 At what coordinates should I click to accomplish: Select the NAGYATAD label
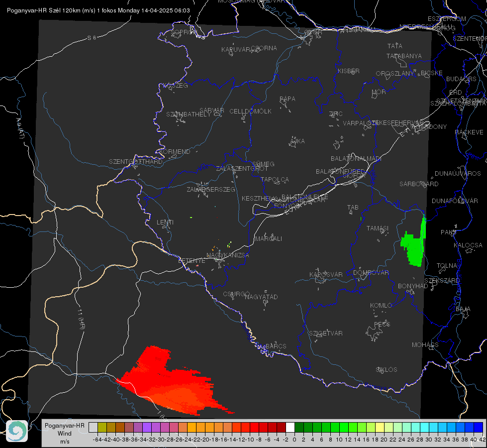(261, 297)
